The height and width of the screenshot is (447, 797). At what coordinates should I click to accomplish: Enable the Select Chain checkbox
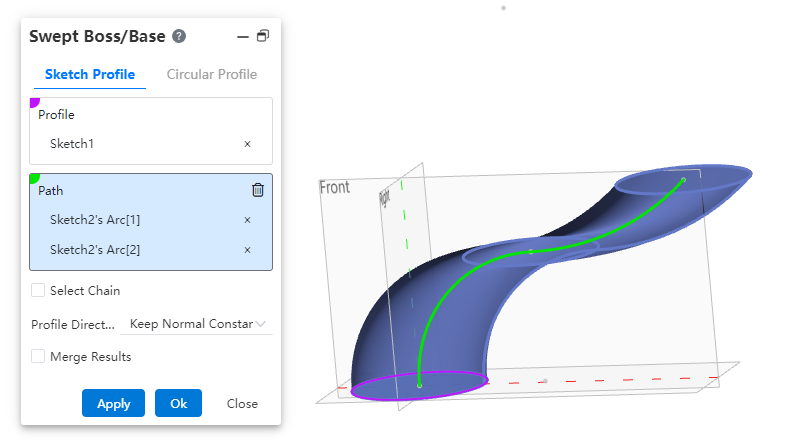click(x=38, y=290)
